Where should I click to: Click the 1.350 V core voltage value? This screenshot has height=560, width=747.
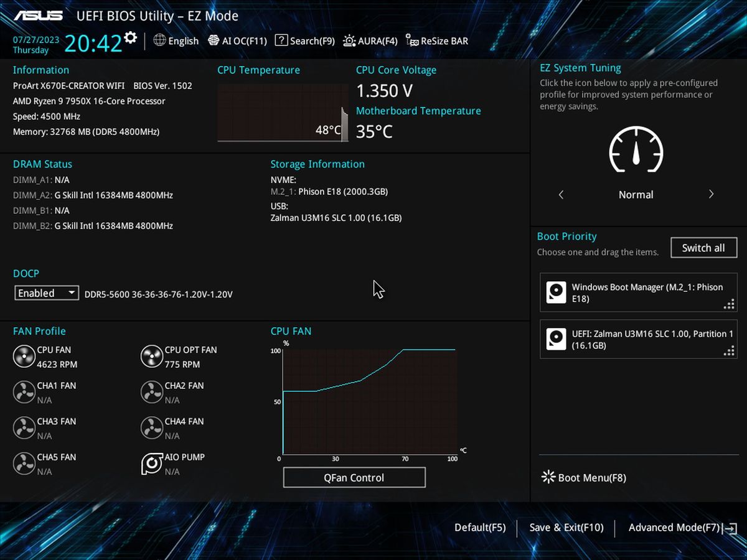[384, 91]
